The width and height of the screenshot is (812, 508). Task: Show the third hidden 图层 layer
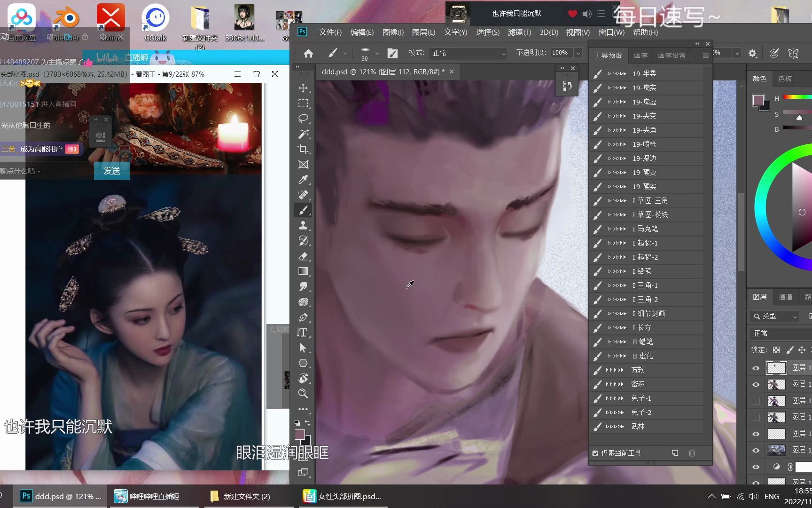coord(756,401)
